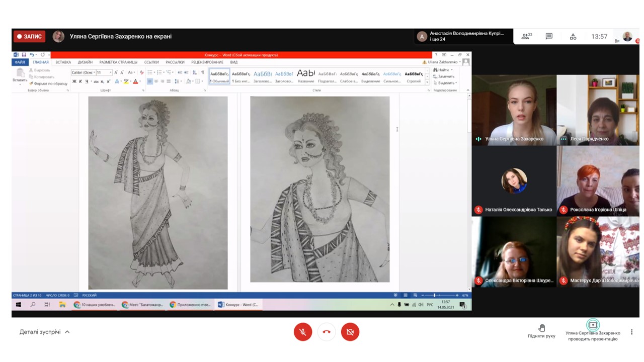Toggle the camera off button

[x=350, y=332]
